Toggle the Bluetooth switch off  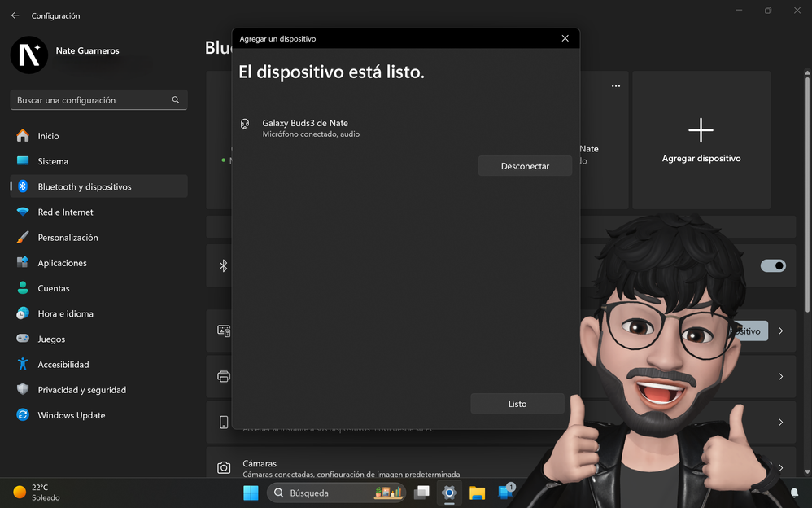[x=773, y=266]
